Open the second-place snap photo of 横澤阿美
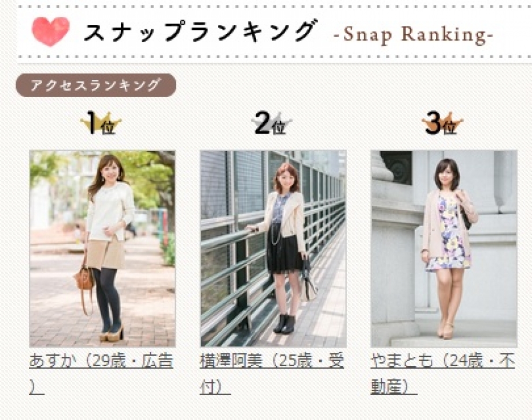 coord(273,249)
